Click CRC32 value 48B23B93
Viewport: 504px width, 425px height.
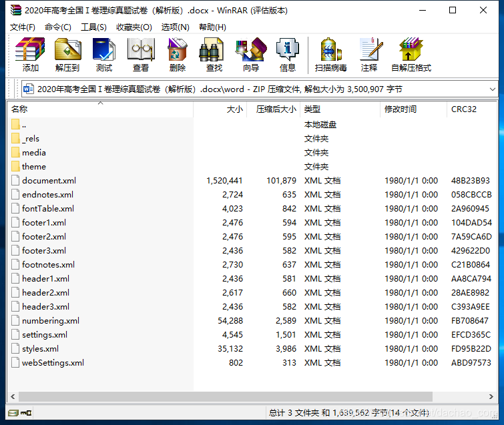[x=471, y=181]
